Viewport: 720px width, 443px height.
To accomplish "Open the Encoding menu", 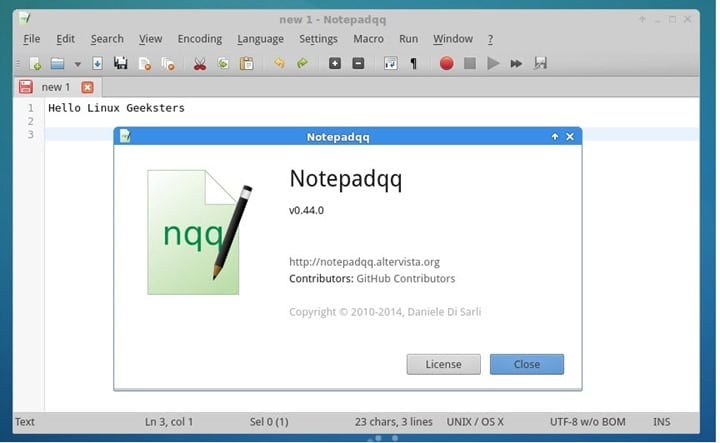I will click(200, 39).
